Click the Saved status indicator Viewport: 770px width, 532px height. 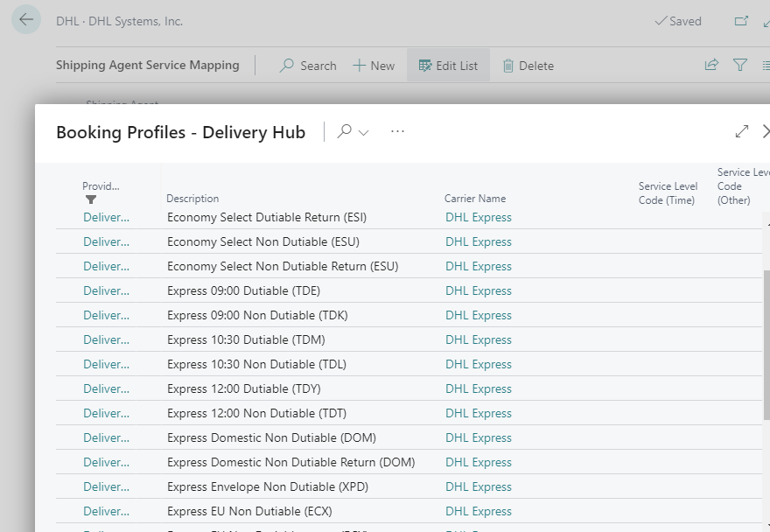[678, 21]
